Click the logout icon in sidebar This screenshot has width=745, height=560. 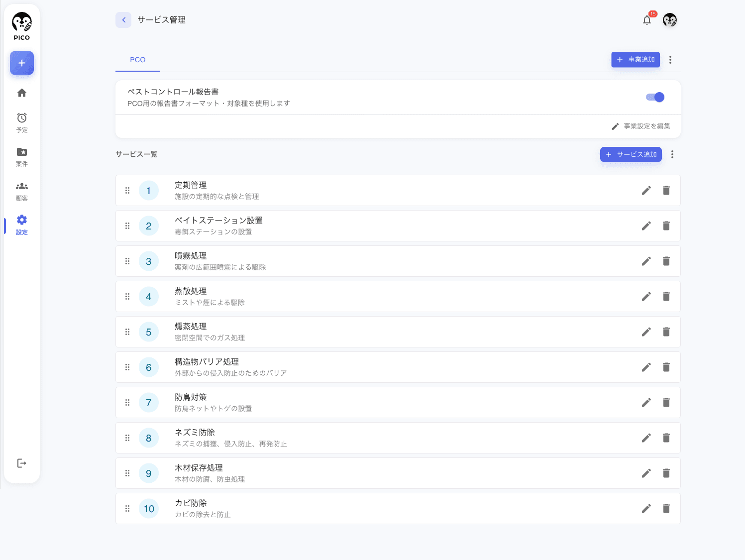[22, 463]
